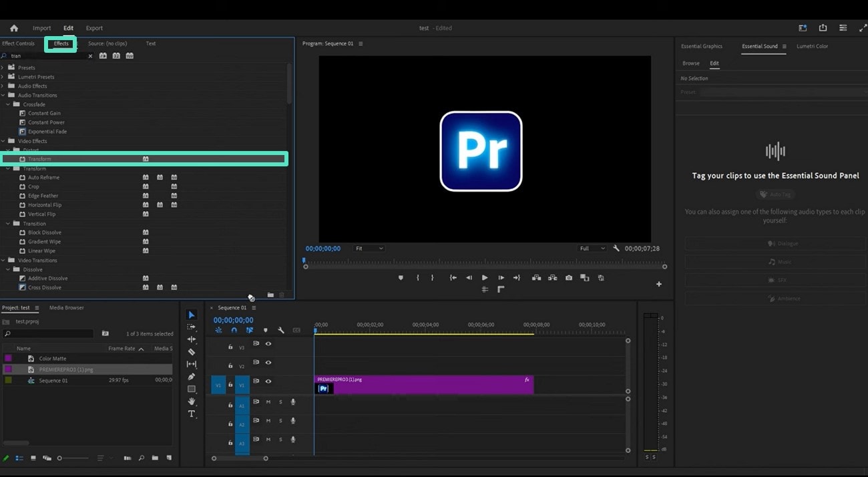Toggle visibility eye for track V2
868x477 pixels.
point(268,363)
